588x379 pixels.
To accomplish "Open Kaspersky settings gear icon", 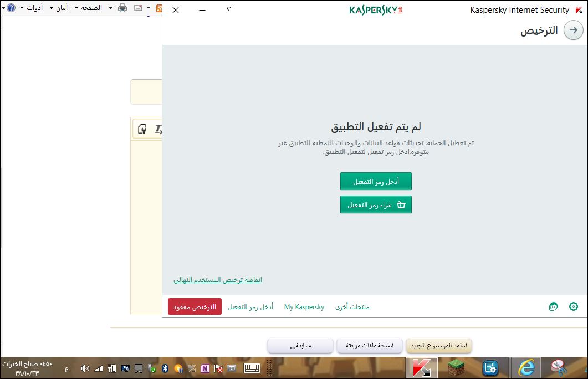I will pyautogui.click(x=574, y=306).
